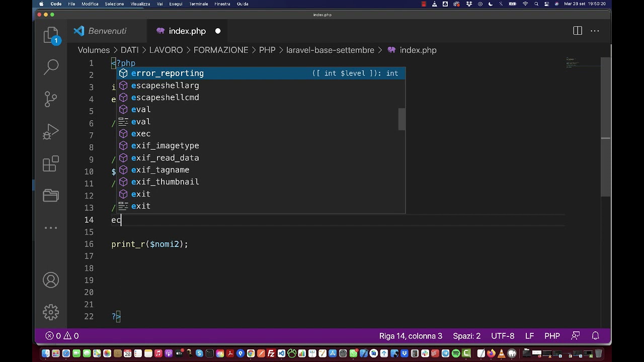This screenshot has height=362, width=644.
Task: Open the Source Control view
Action: [51, 99]
